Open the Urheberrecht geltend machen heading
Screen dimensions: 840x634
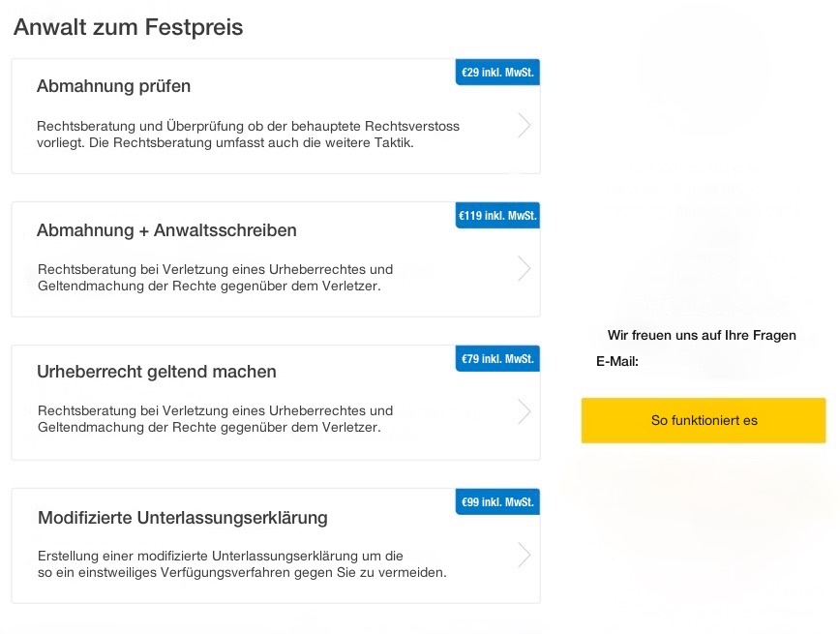tap(157, 372)
